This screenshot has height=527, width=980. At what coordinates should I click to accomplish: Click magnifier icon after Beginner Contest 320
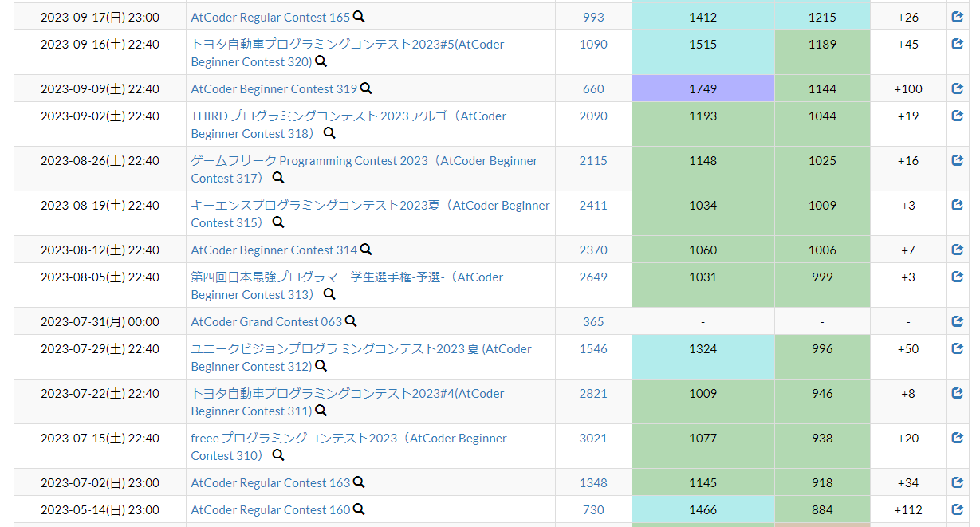pos(321,61)
